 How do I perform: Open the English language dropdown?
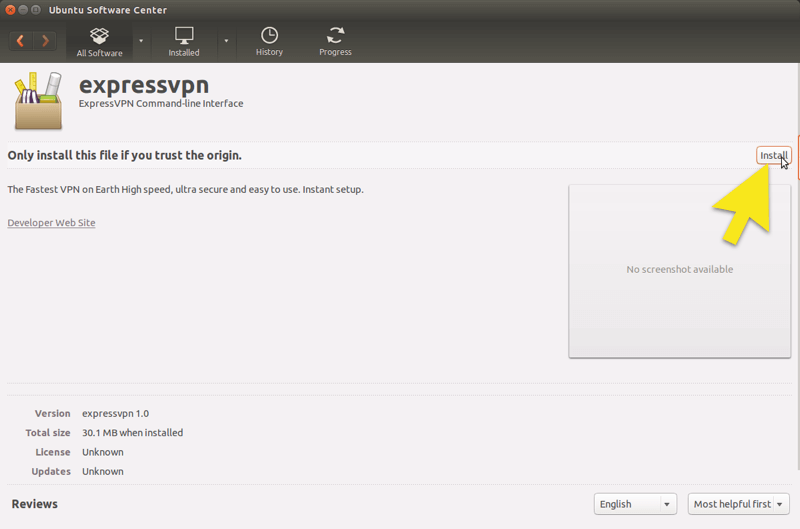pyautogui.click(x=635, y=504)
